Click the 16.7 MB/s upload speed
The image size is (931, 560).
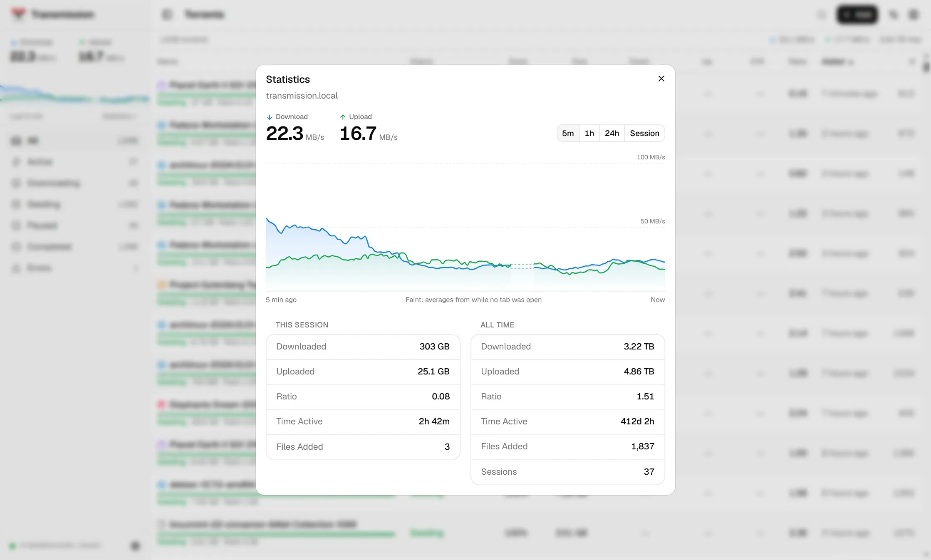click(369, 134)
